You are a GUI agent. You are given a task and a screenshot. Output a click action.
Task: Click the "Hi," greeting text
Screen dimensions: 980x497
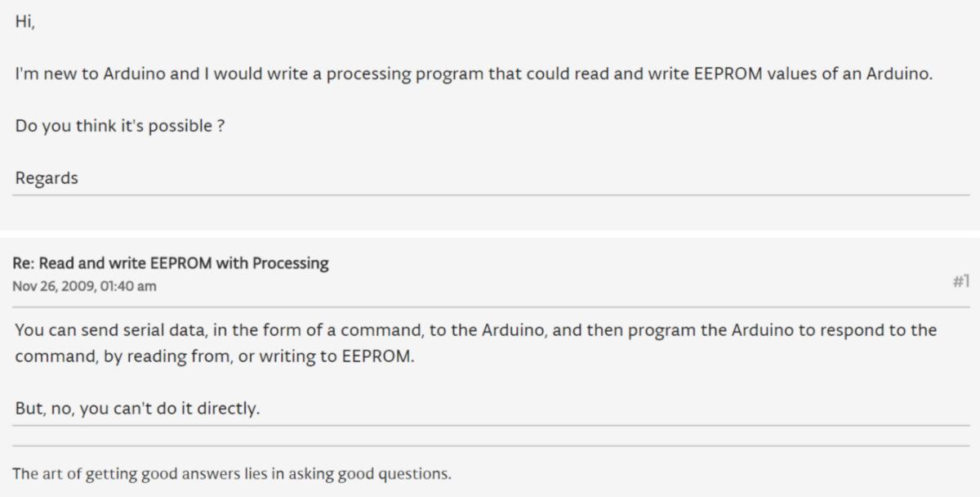(25, 23)
